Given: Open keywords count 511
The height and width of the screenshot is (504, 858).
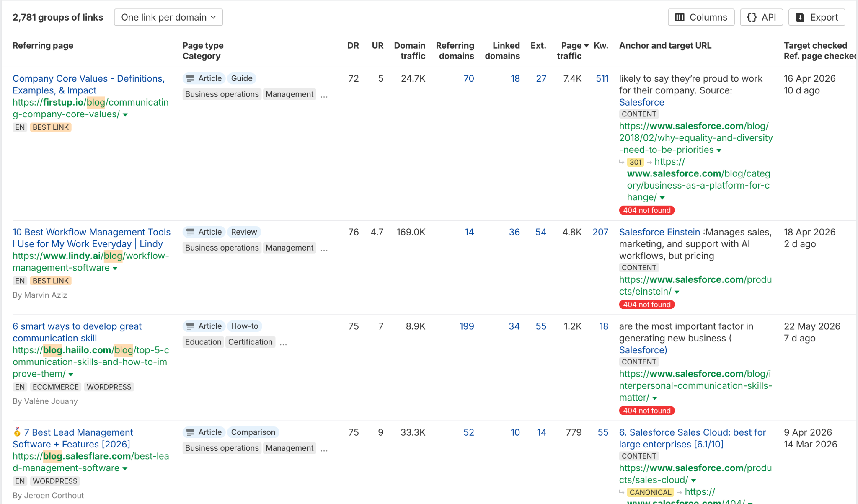Looking at the screenshot, I should (x=602, y=78).
